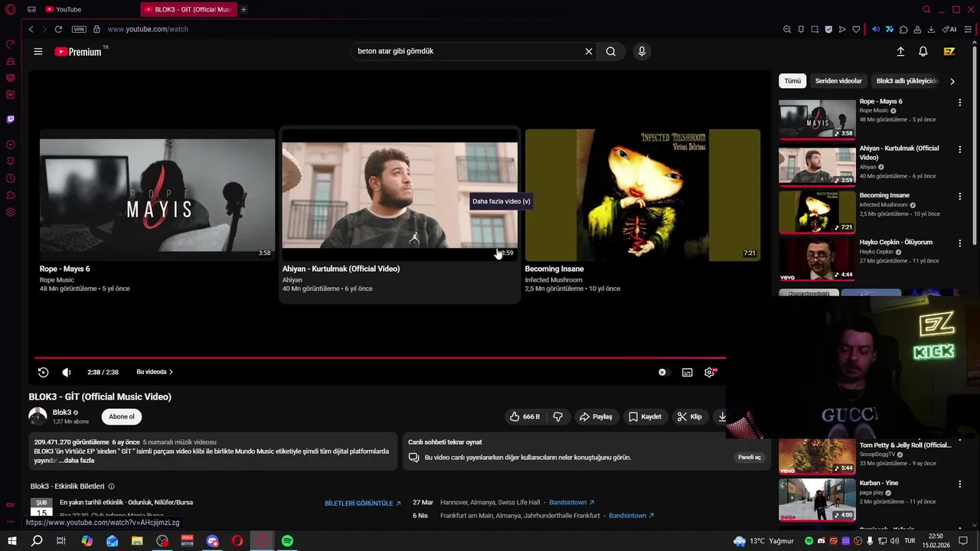Open Opera extensions cube icon

pos(903,29)
